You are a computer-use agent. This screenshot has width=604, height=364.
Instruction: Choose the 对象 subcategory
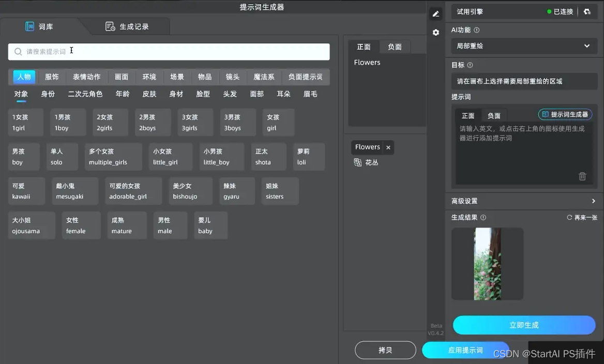click(x=21, y=94)
